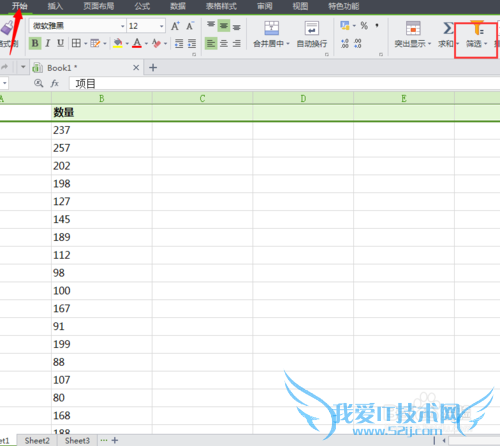This screenshot has height=446, width=500.
Task: Click the auto wrap text icon
Action: tap(312, 28)
